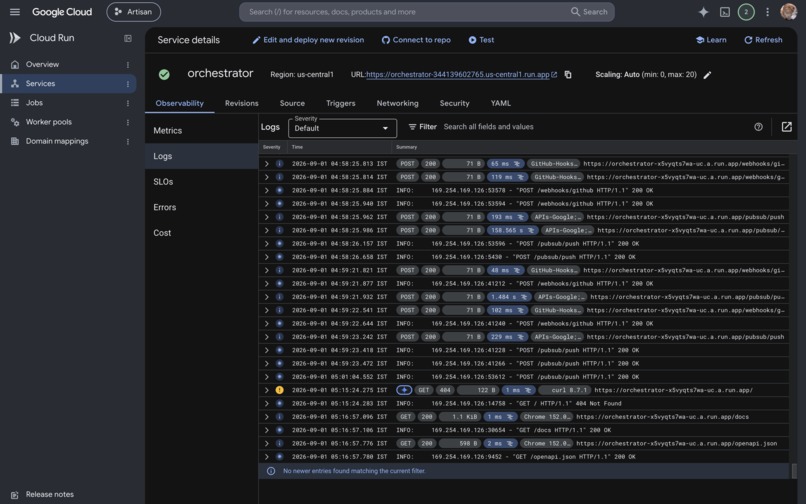Screen dimensions: 806x504
Task: Open Release notes link
Action: 49,494
